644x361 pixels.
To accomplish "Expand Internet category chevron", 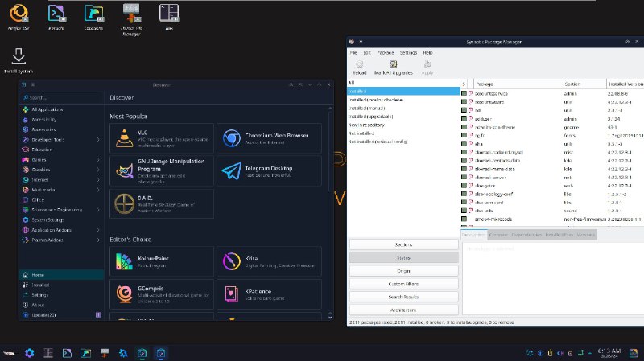I will 97,179.
